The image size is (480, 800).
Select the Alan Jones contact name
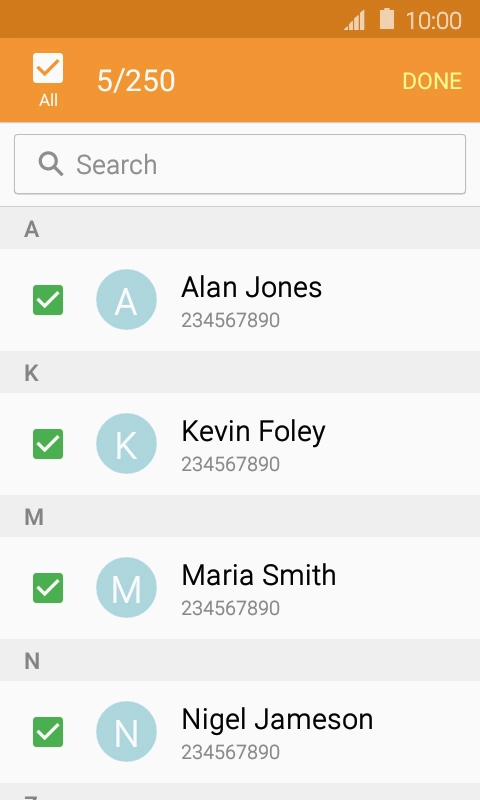coord(251,287)
